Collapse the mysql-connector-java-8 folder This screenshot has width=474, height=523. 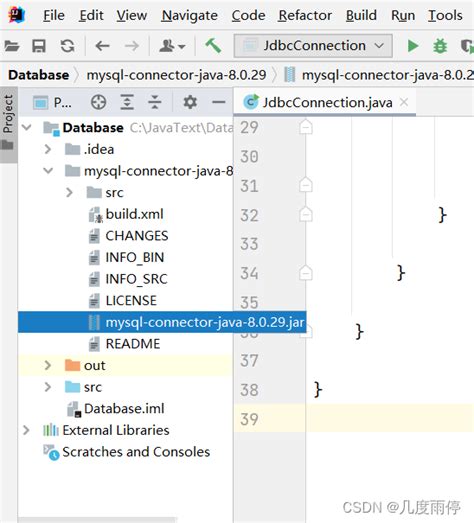48,171
